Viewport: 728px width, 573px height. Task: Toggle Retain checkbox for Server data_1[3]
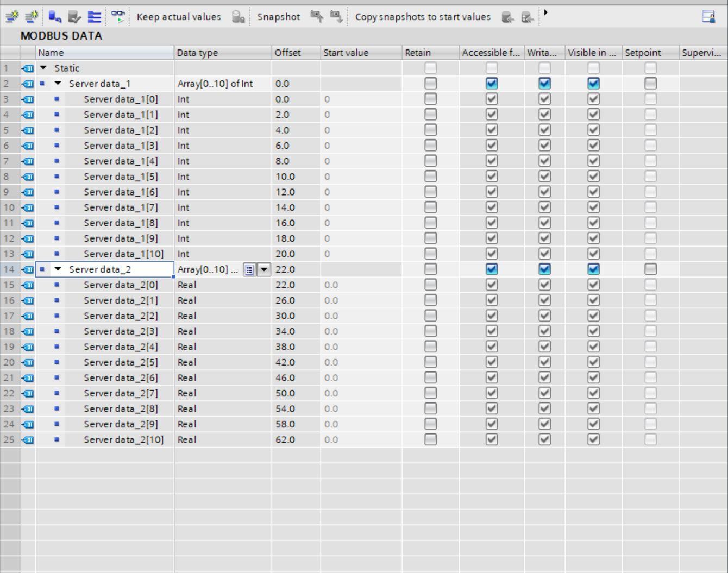pyautogui.click(x=430, y=146)
